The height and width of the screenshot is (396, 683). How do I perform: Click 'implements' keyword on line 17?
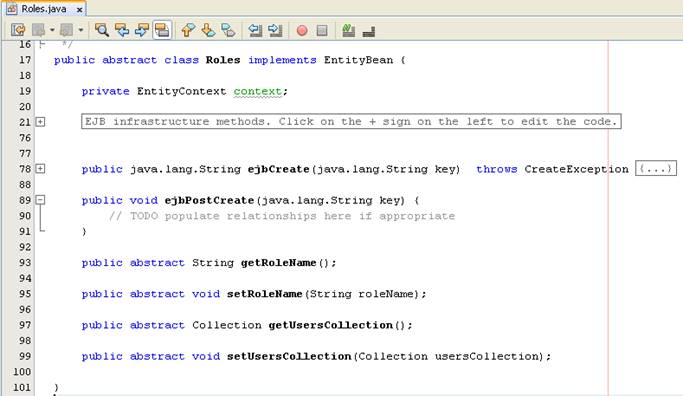(282, 60)
